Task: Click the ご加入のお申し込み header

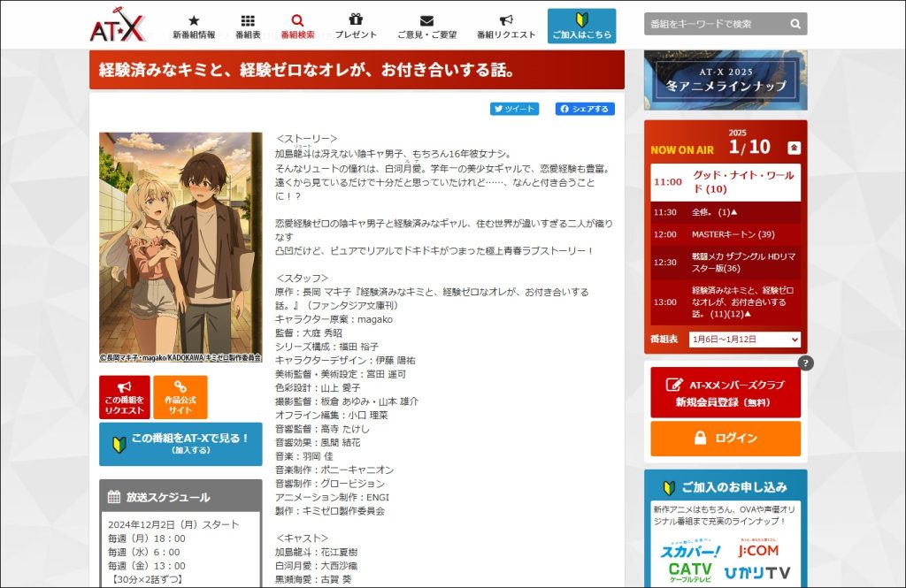Action: pos(726,487)
